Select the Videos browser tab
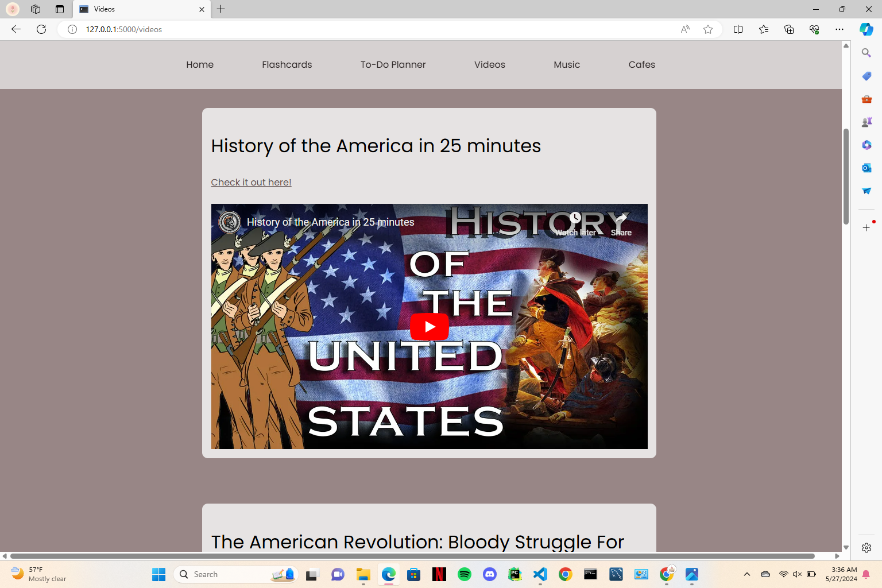 tap(142, 9)
